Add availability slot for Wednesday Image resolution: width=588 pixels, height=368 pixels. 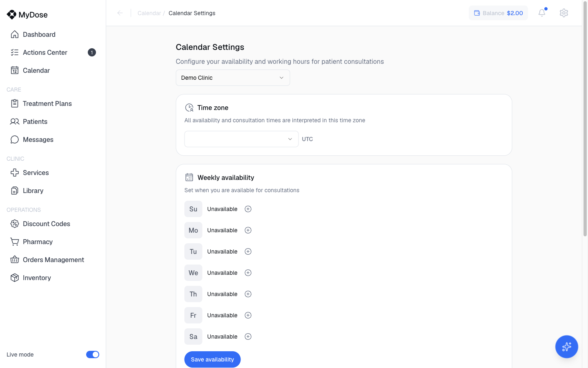[248, 273]
